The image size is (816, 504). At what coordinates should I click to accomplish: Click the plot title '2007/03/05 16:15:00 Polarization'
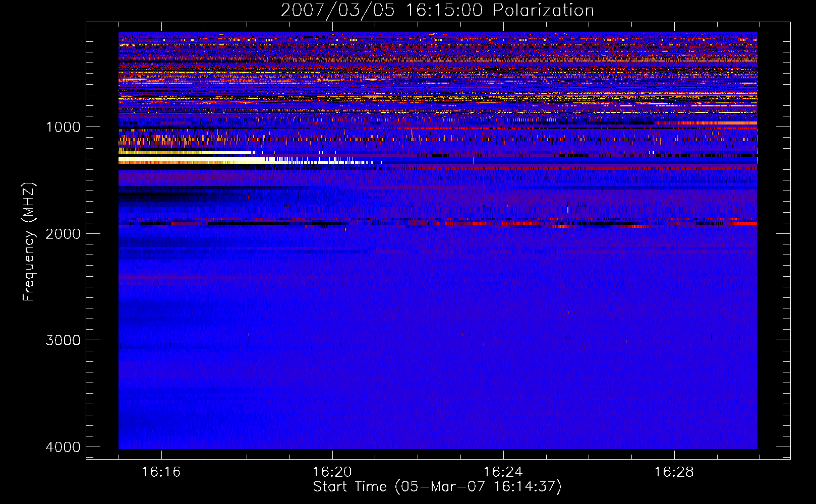coord(437,10)
